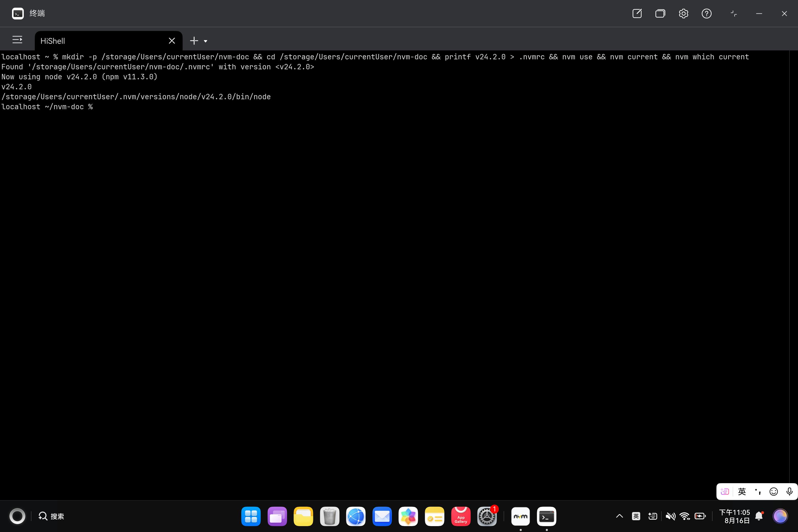This screenshot has width=798, height=532.
Task: Add a new terminal tab
Action: pos(194,41)
